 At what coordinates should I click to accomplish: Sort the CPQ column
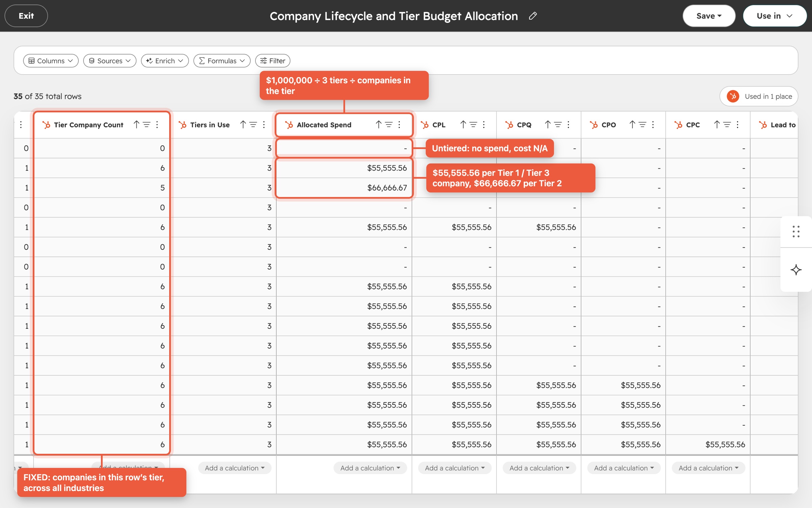click(x=548, y=125)
